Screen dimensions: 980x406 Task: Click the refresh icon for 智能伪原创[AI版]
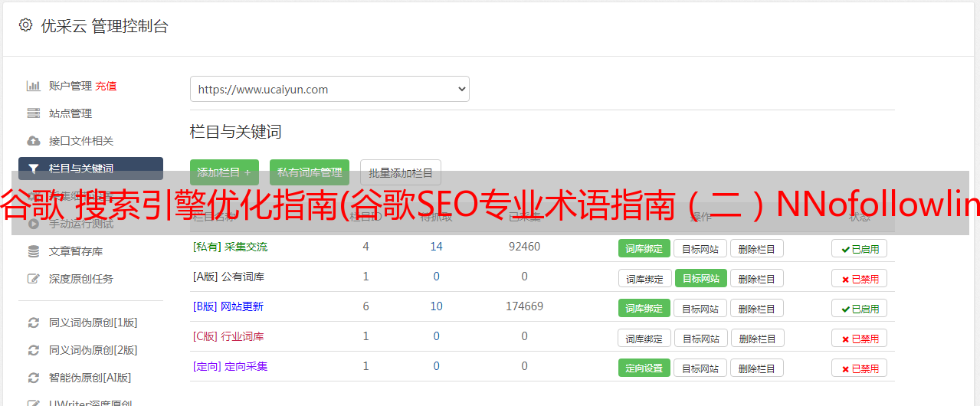[x=34, y=378]
